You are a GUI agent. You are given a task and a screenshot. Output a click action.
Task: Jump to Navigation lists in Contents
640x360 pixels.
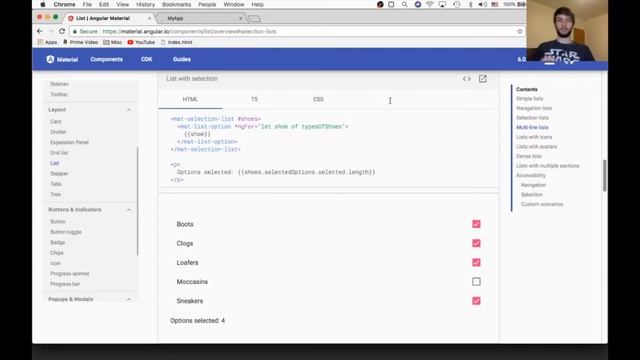[x=534, y=108]
